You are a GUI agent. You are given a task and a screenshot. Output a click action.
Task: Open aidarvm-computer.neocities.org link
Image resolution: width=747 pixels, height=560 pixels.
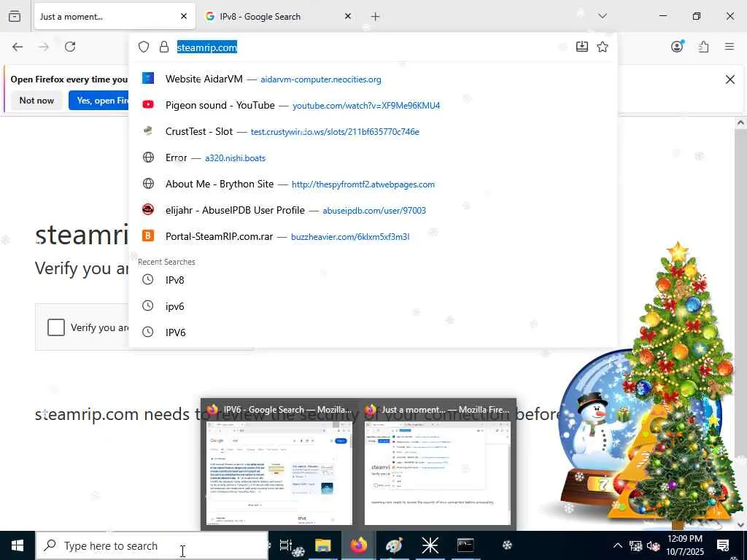pyautogui.click(x=321, y=79)
